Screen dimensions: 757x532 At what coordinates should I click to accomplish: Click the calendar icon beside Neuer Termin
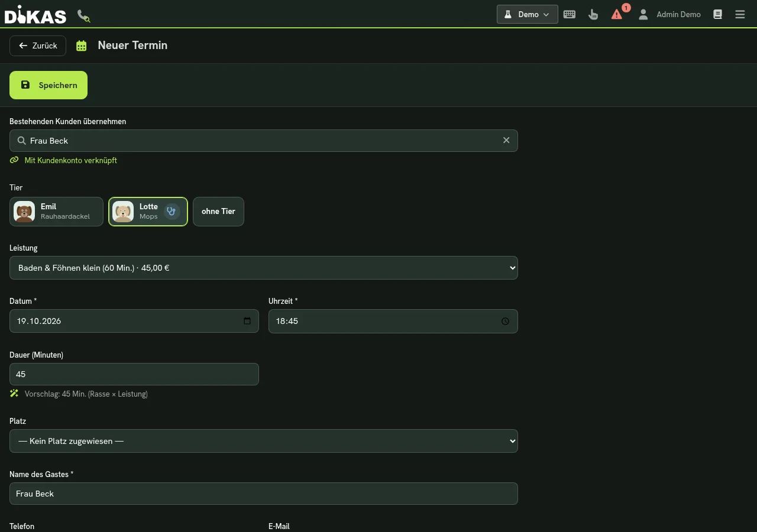82,46
